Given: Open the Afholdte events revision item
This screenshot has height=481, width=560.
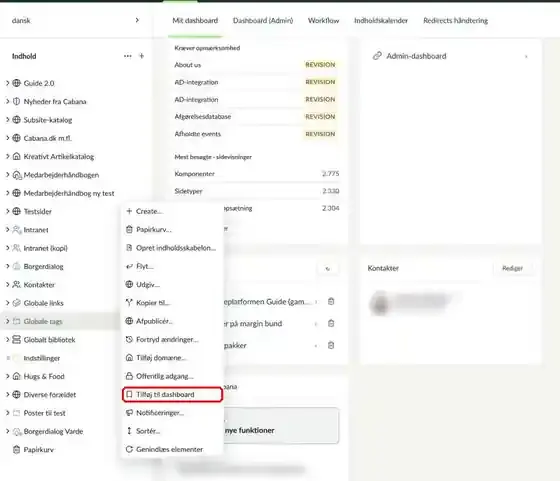Looking at the screenshot, I should pos(256,134).
